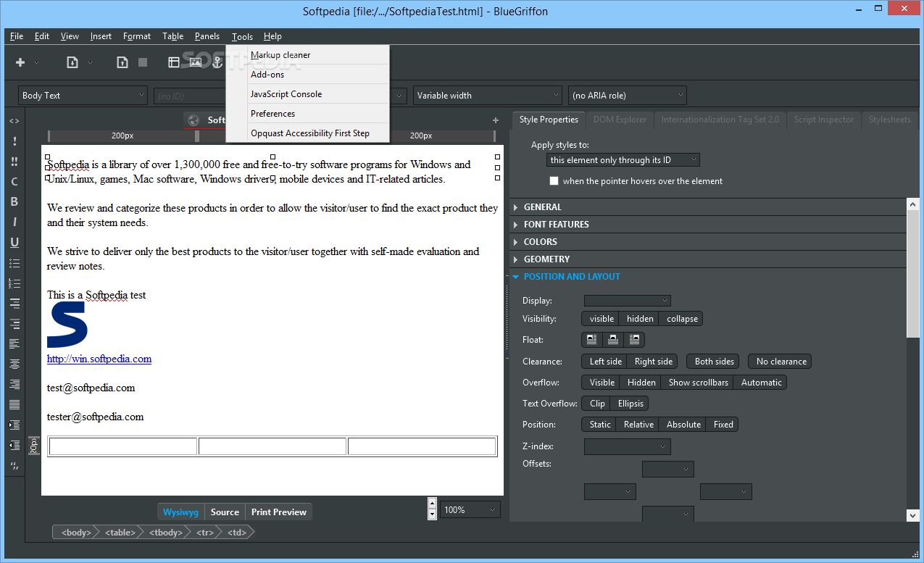Apply emphasis with single exclamation icon
Viewport: 924px width, 563px height.
click(x=14, y=141)
